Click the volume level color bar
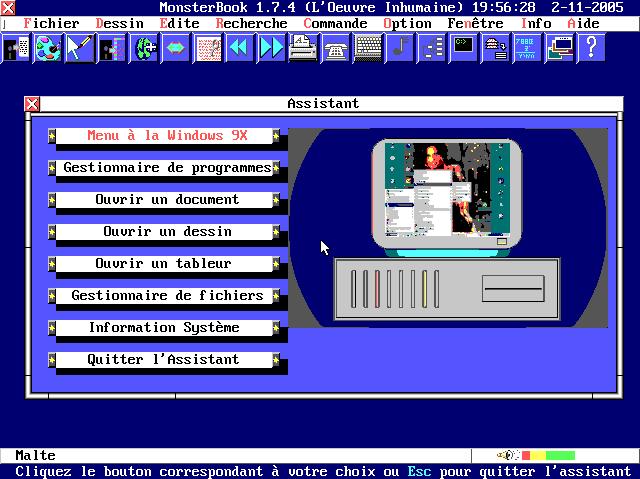This screenshot has width=640, height=479. coord(548,455)
